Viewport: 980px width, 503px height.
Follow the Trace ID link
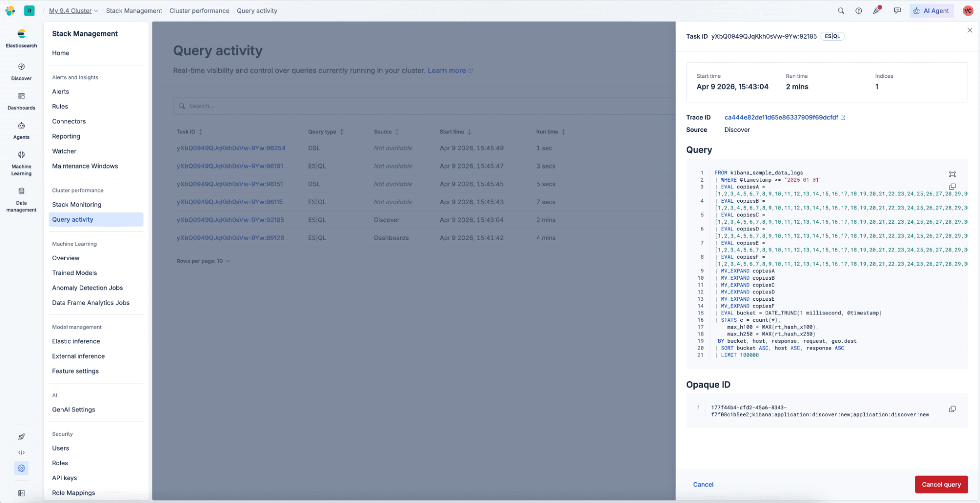pos(780,117)
